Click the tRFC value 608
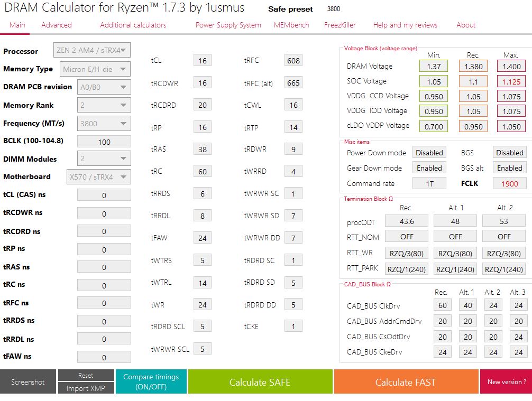The height and width of the screenshot is (401, 532). click(x=293, y=60)
